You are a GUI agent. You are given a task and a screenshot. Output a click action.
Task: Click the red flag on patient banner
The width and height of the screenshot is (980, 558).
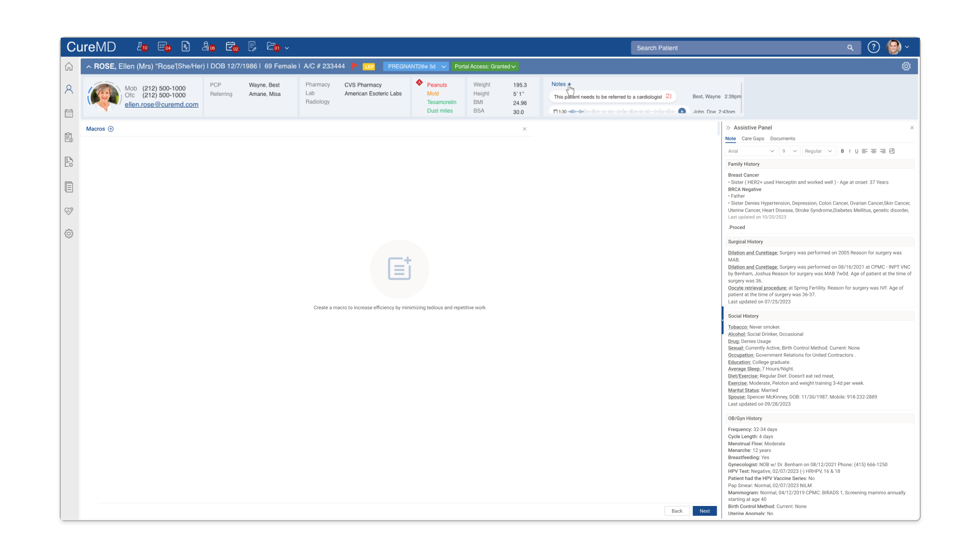coord(355,66)
